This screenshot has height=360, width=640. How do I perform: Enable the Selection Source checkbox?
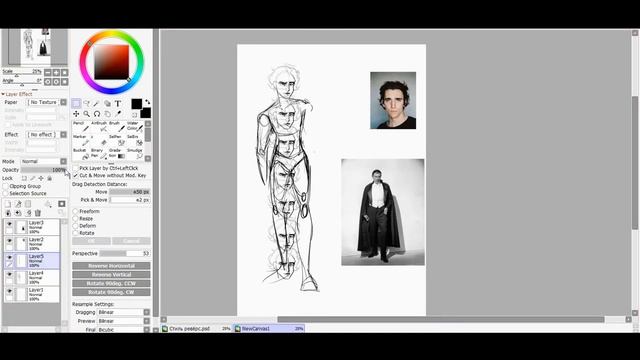pos(5,193)
